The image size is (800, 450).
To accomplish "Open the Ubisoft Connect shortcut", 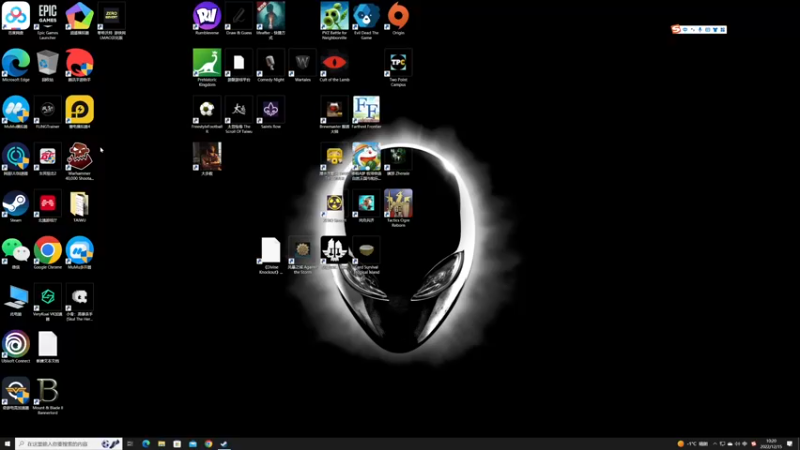I will pyautogui.click(x=16, y=347).
